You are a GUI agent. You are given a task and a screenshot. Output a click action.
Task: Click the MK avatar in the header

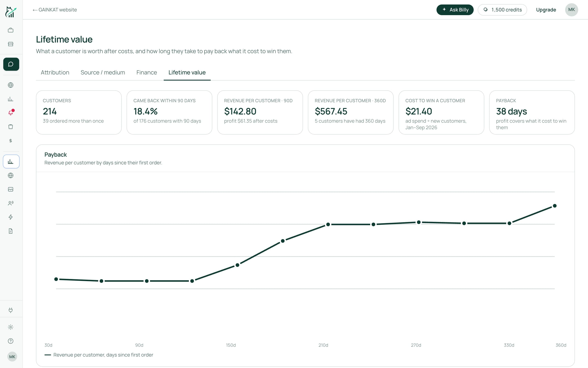[571, 10]
